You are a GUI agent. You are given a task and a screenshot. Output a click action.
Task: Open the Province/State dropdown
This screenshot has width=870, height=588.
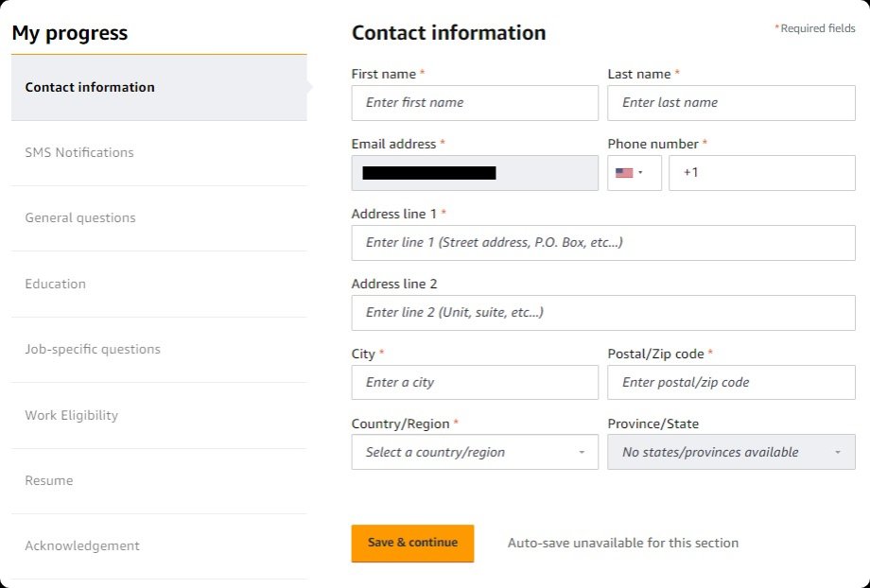[730, 452]
